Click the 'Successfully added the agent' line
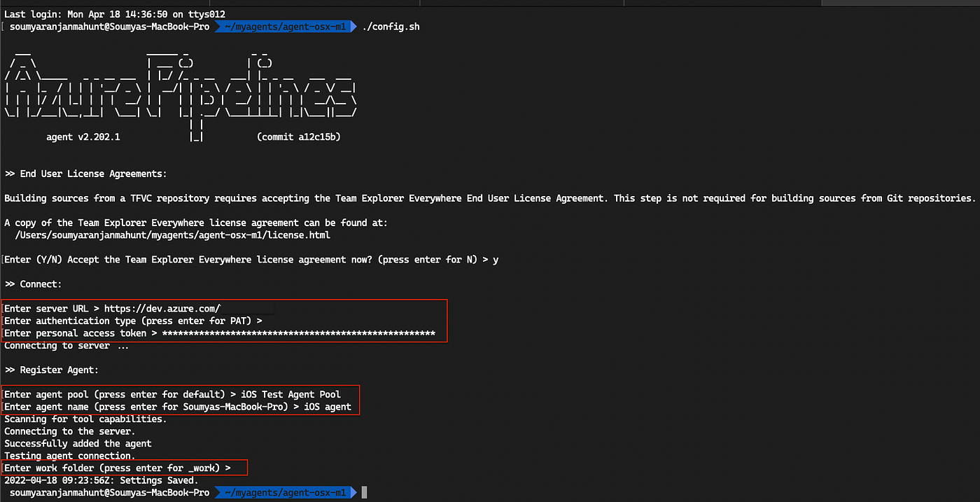The image size is (980, 502). coord(78,443)
